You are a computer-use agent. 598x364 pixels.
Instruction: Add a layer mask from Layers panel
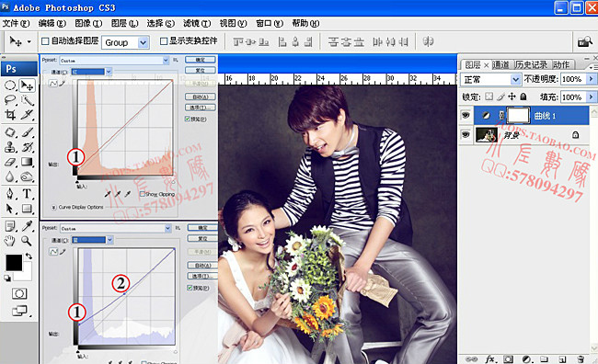pyautogui.click(x=508, y=359)
